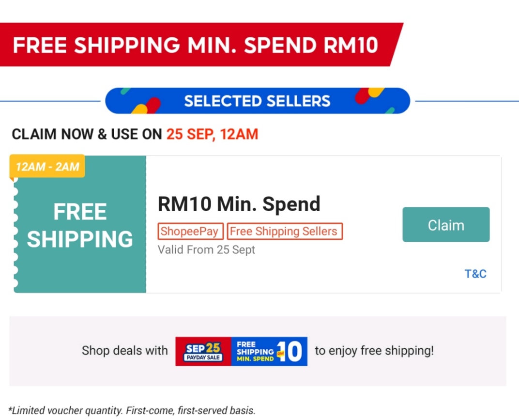
Task: Tap the Free Shipping Sellers tag
Action: (x=284, y=231)
